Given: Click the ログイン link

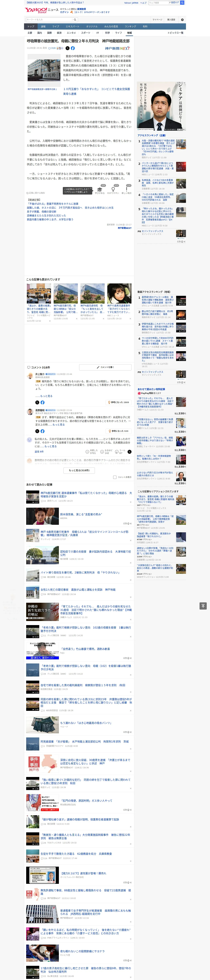Looking at the screenshot, I should tap(64, 12).
